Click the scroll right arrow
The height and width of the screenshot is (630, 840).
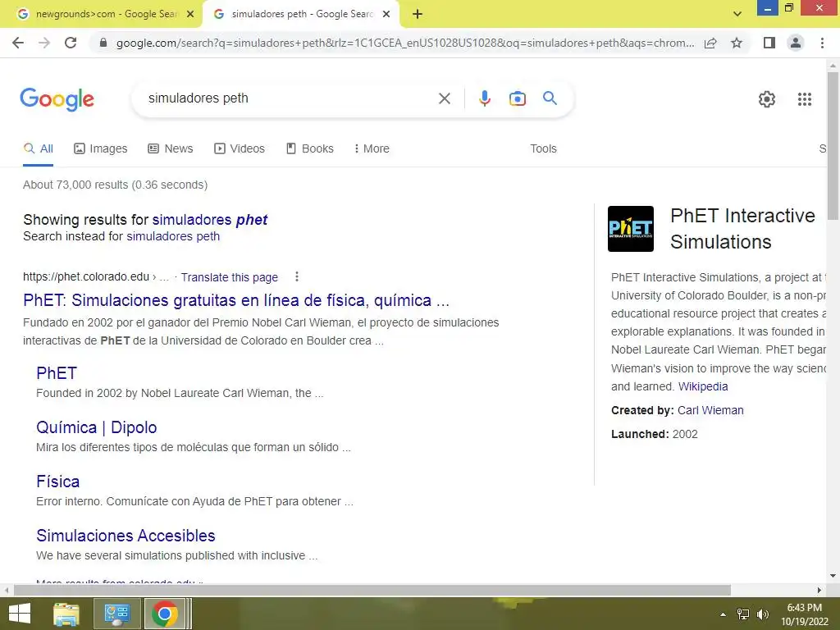[819, 590]
